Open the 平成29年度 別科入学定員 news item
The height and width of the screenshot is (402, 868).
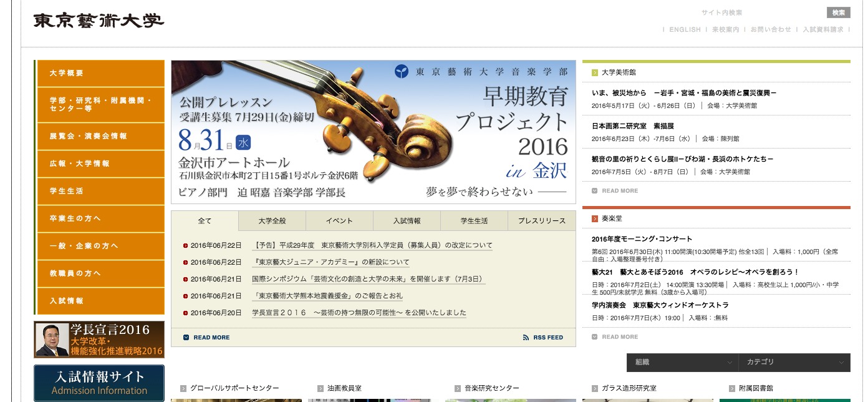372,245
